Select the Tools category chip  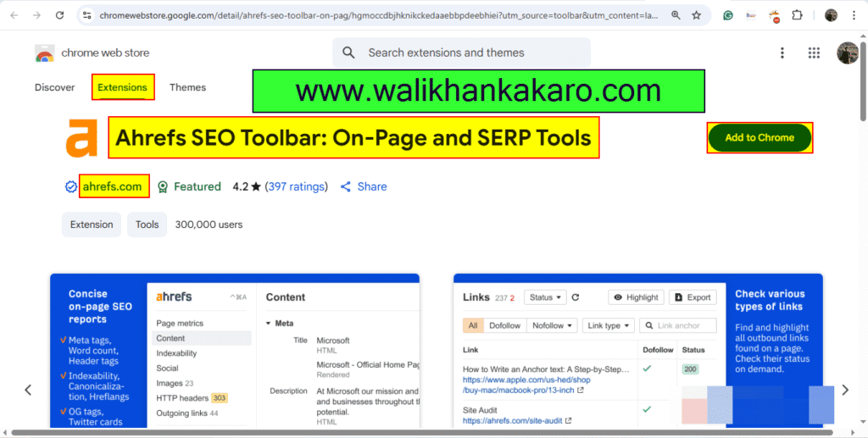[147, 225]
